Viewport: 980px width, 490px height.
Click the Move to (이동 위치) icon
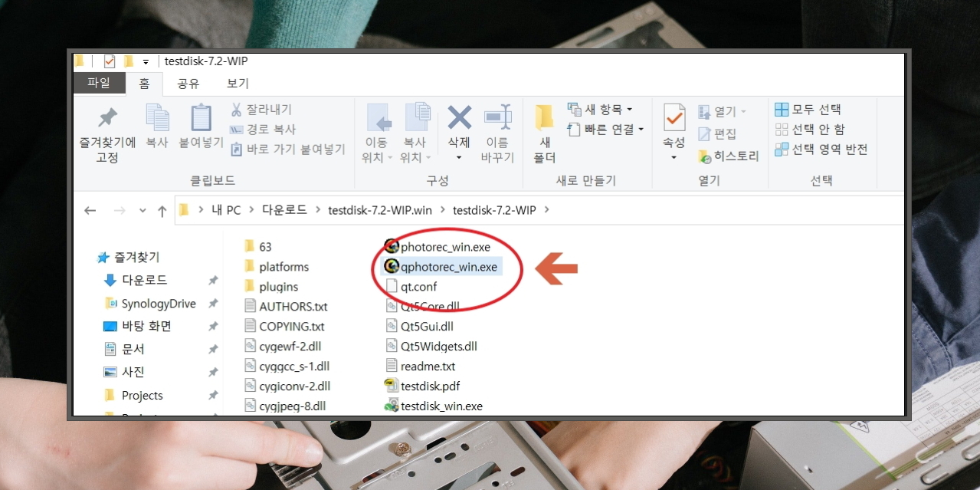coord(379,118)
